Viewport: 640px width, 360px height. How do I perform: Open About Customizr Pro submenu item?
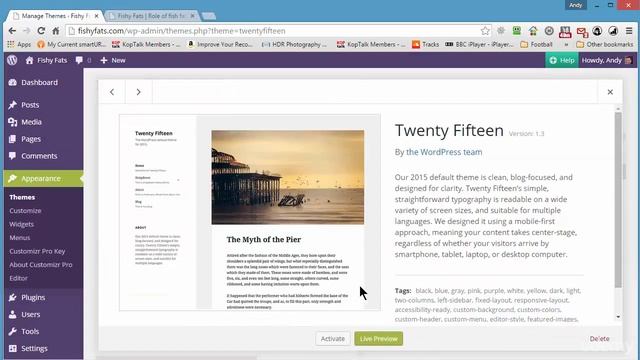41,264
